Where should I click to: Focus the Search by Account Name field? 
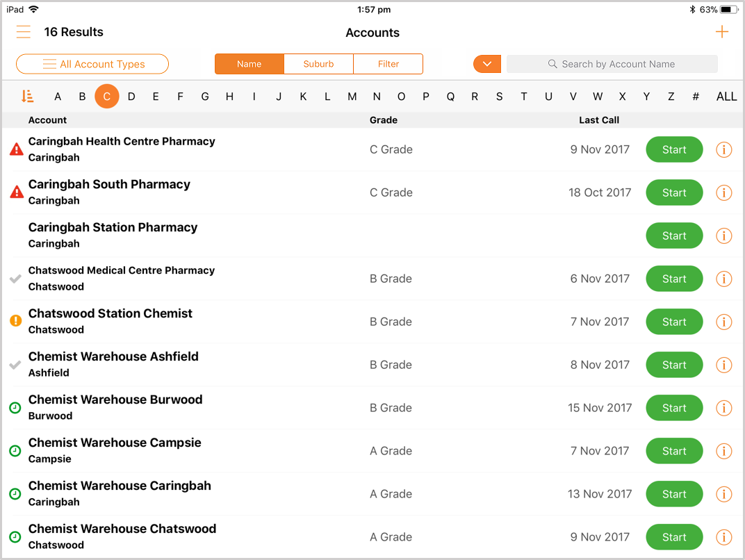pos(612,64)
